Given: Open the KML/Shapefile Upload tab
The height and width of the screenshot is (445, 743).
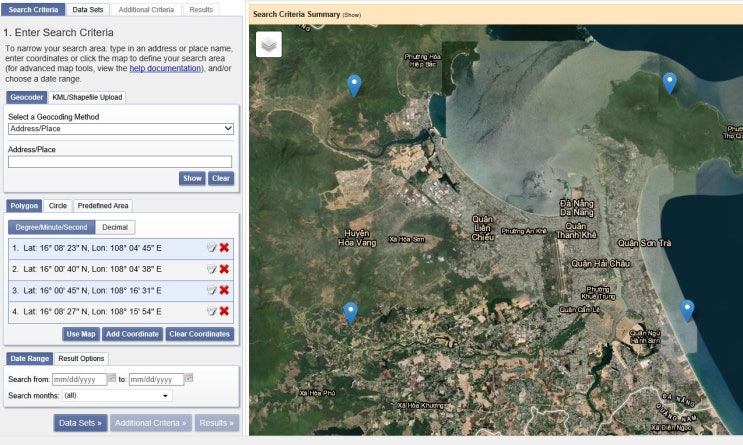Looking at the screenshot, I should click(x=87, y=97).
